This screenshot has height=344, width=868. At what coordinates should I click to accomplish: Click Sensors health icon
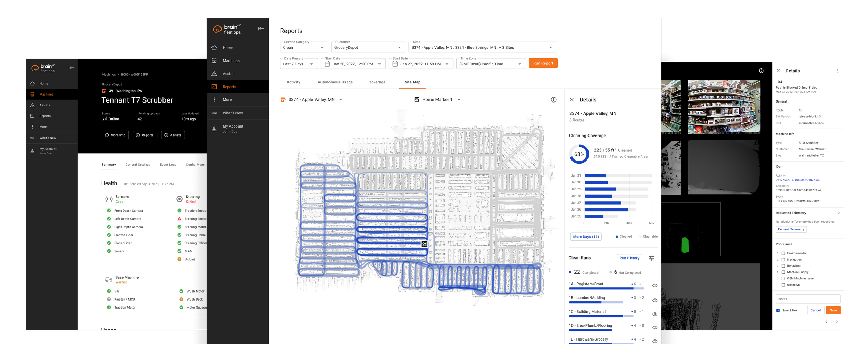(109, 199)
